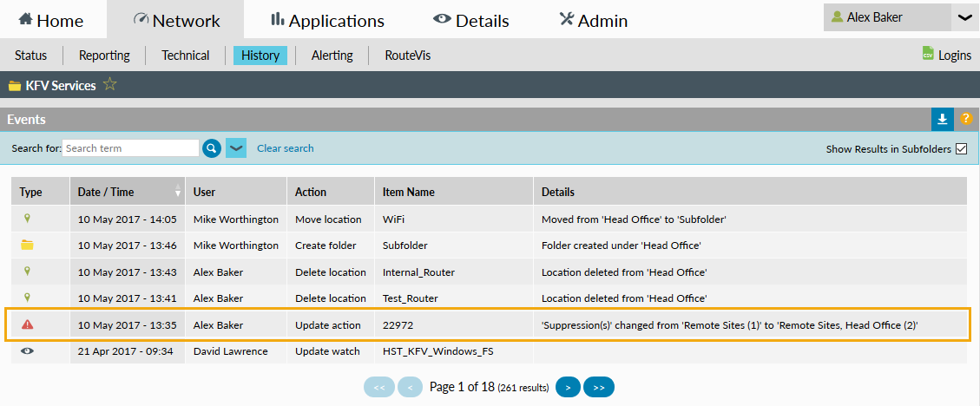Expand advanced search options chevron

click(235, 148)
